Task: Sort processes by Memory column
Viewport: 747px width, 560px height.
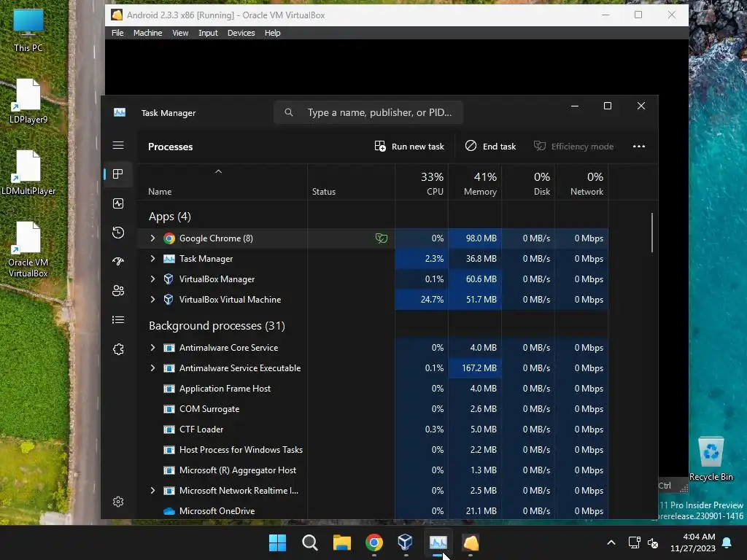Action: point(475,183)
